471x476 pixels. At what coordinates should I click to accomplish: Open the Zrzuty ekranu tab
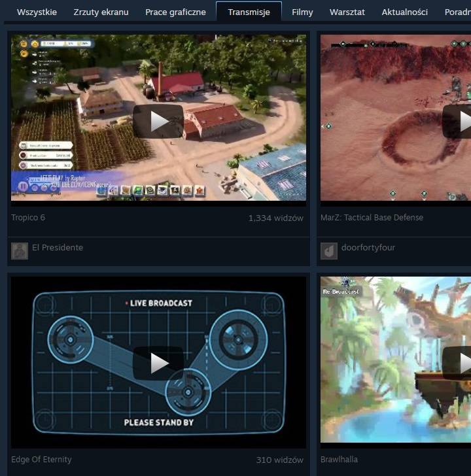(x=101, y=12)
